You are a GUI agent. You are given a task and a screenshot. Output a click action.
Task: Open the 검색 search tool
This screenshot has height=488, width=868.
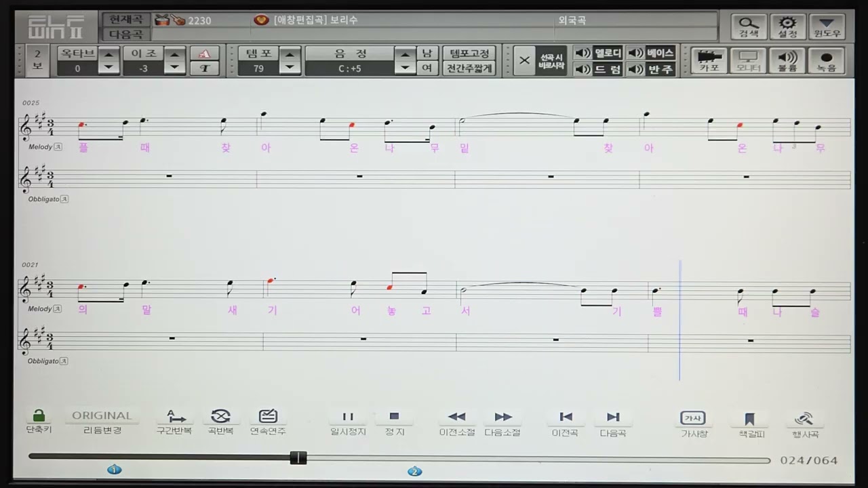point(749,27)
